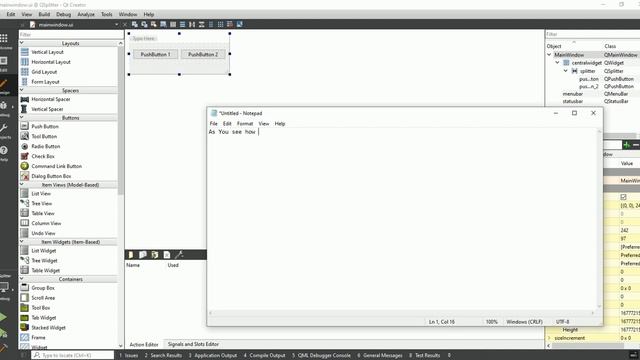Click Lay Out in a Grid icon
This screenshot has width=640, height=360.
pos(220,24)
